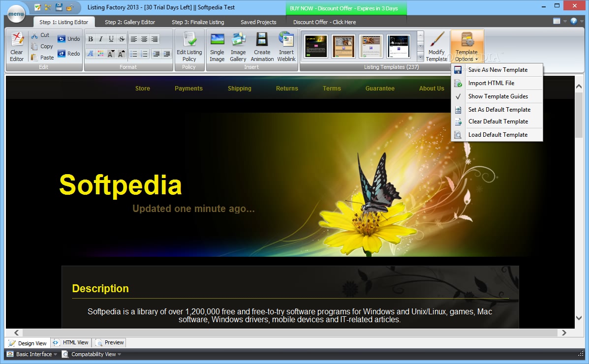Toggle strikethrough formatting
589x364 pixels.
tap(122, 39)
